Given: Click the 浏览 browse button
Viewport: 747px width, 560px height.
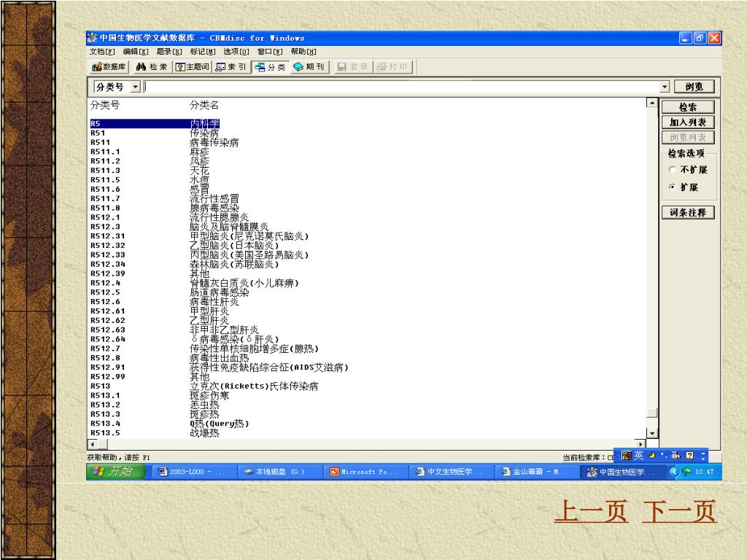Looking at the screenshot, I should (694, 87).
